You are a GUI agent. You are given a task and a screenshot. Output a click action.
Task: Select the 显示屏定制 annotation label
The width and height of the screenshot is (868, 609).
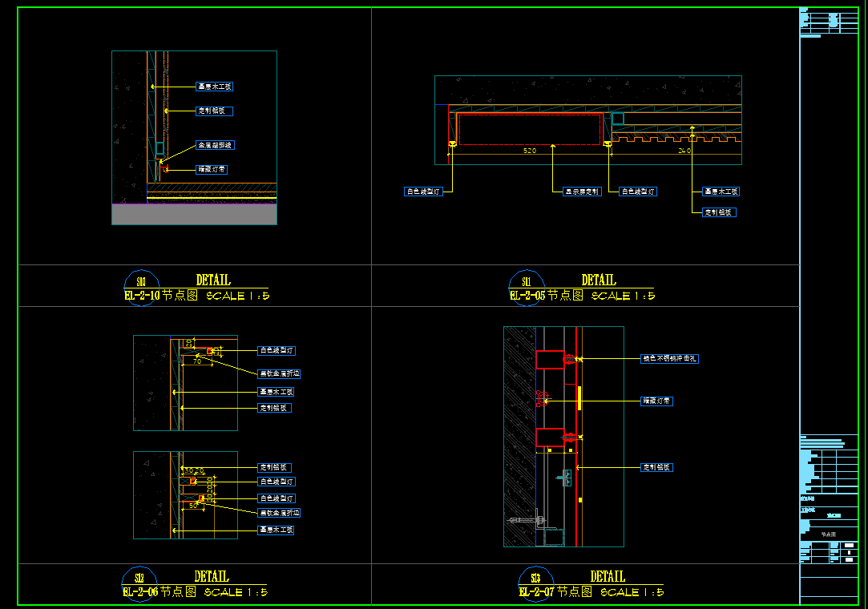coord(582,192)
